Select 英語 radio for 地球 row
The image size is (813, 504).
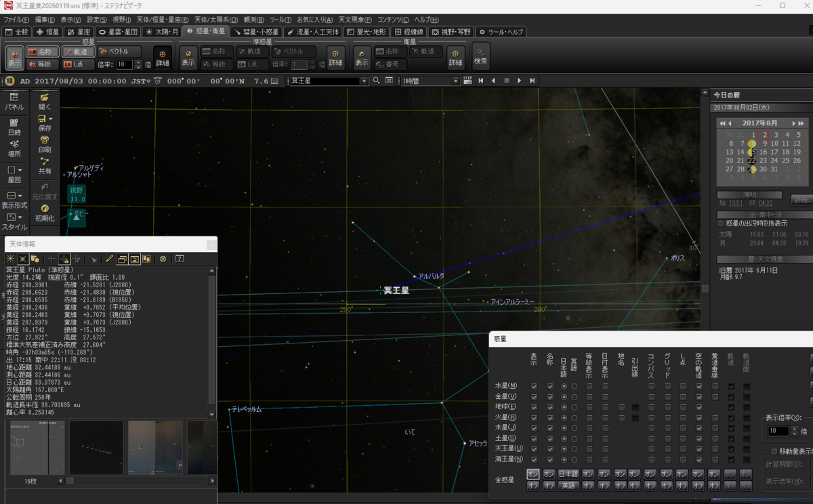tap(575, 407)
